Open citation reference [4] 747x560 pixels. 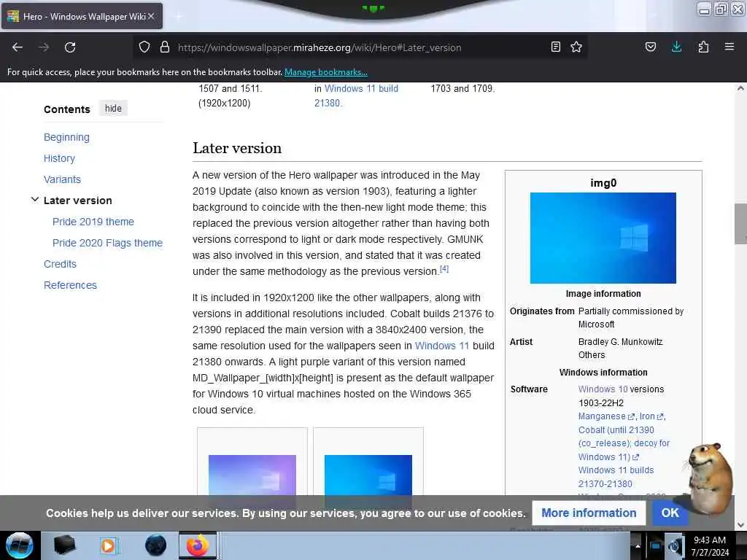coord(444,268)
